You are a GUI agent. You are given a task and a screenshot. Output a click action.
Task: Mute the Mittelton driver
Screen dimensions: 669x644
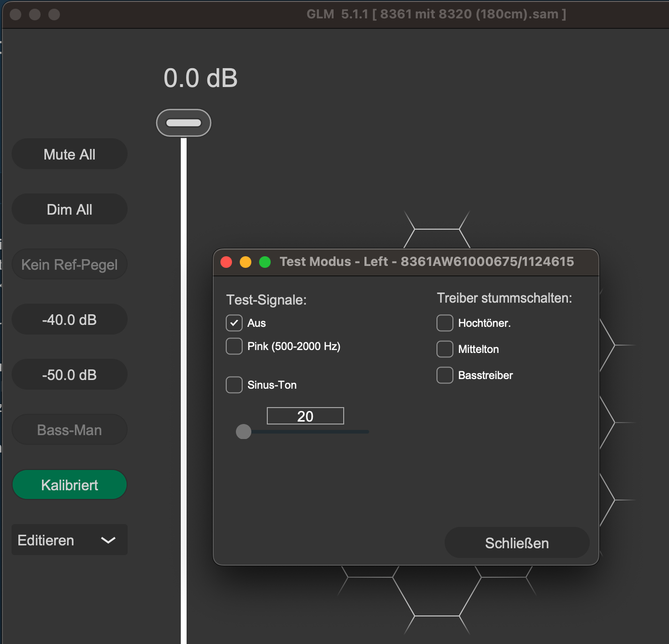click(445, 349)
